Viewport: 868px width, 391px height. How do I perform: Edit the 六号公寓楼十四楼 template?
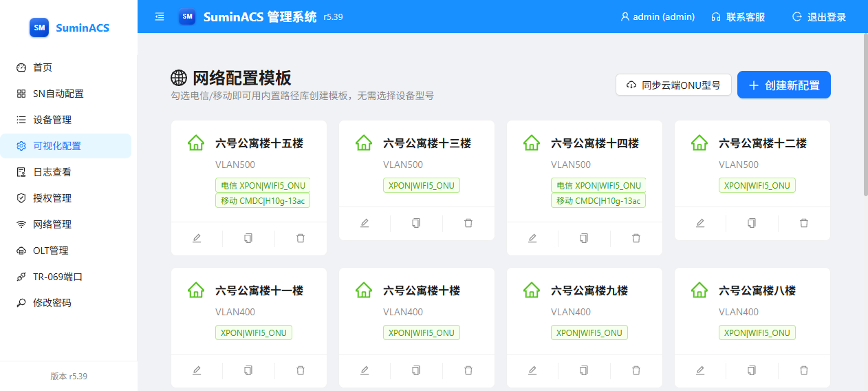click(x=532, y=238)
